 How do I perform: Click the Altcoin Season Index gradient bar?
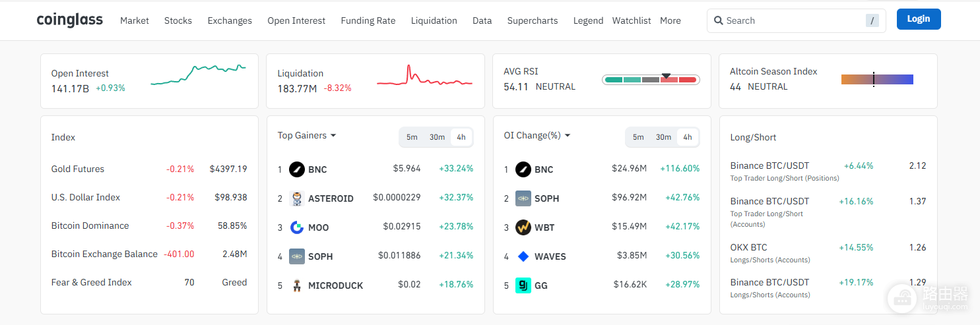(x=877, y=80)
